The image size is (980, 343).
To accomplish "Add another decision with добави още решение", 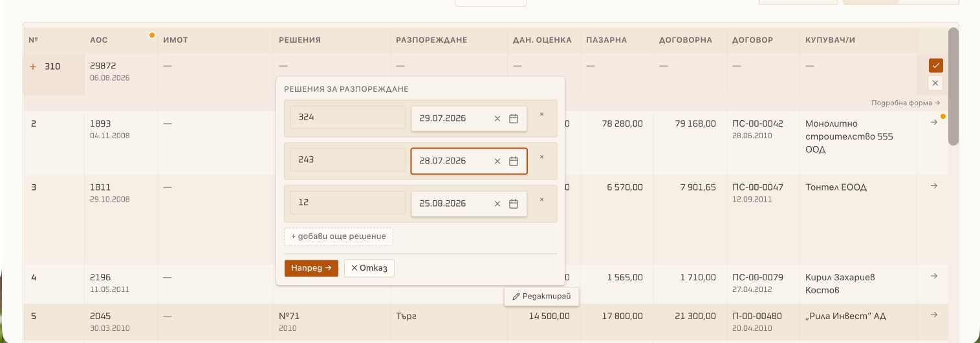I will pyautogui.click(x=338, y=236).
